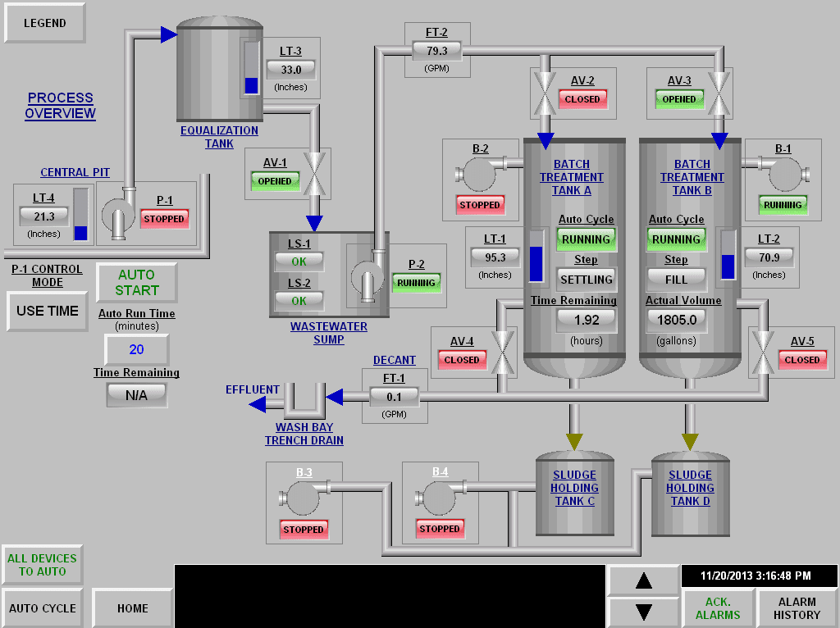This screenshot has width=840, height=628.
Task: Click the LT-2 level value 70.9
Action: click(x=769, y=257)
